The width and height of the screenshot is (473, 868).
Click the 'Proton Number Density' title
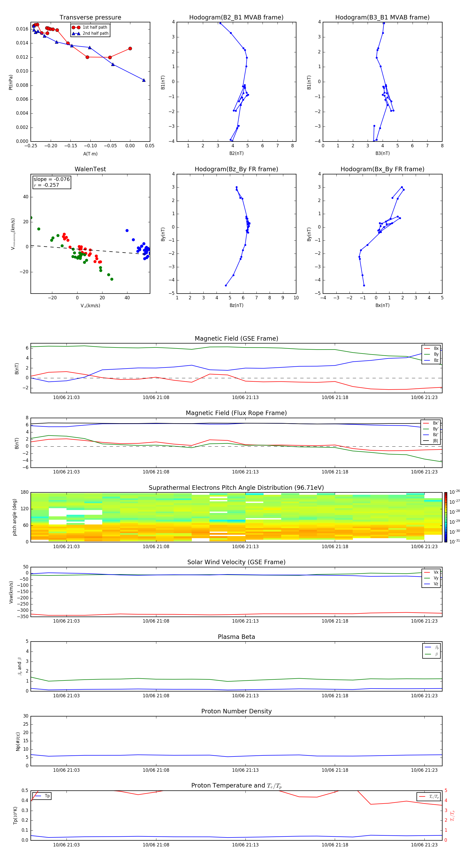tap(236, 711)
